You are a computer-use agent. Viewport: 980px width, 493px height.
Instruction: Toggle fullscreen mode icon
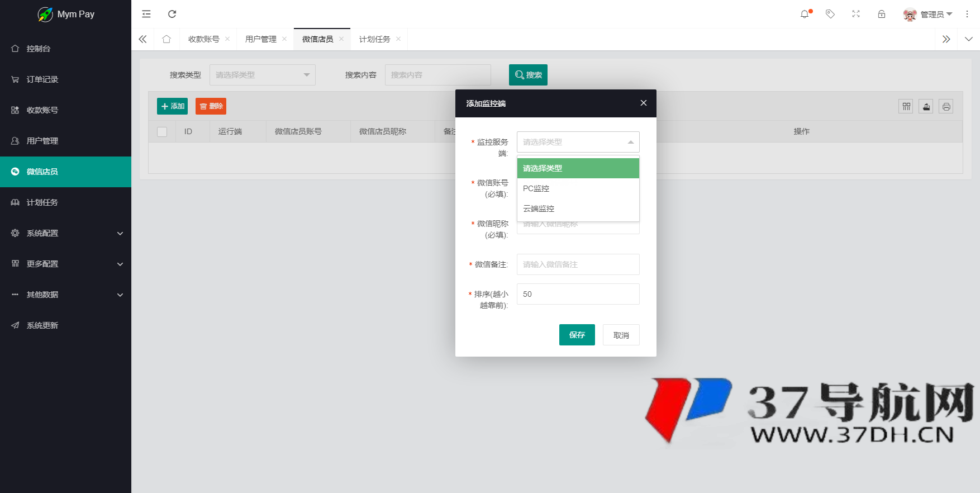(x=856, y=14)
